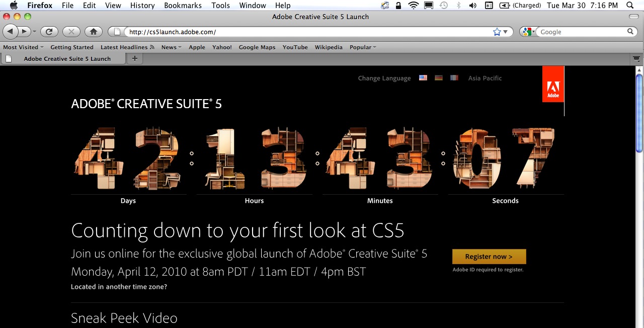Open the Window menu
The width and height of the screenshot is (644, 328).
253,6
